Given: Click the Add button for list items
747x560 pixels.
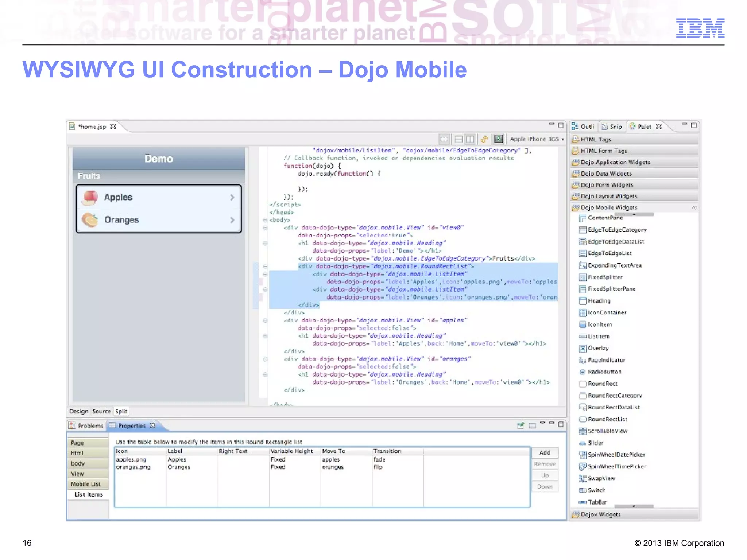Looking at the screenshot, I should (x=545, y=452).
